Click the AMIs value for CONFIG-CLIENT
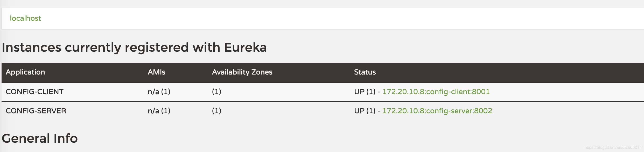 (159, 92)
